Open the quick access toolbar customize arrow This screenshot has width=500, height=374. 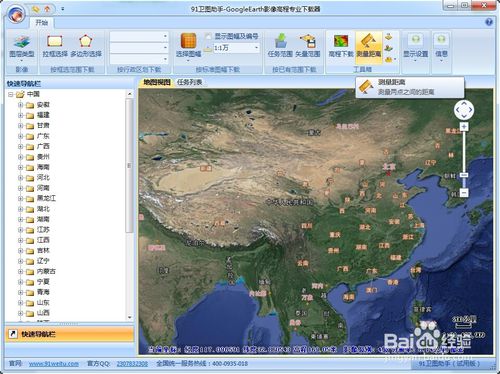tap(62, 9)
